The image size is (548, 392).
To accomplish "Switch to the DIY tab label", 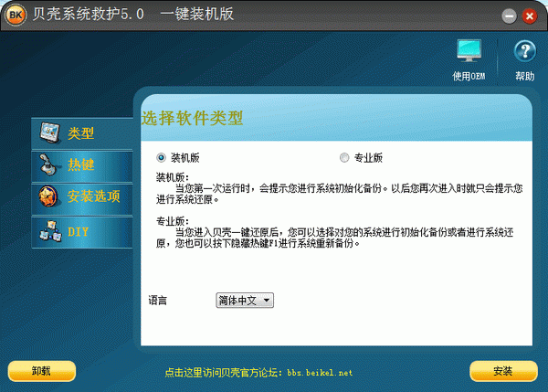I will tap(78, 231).
